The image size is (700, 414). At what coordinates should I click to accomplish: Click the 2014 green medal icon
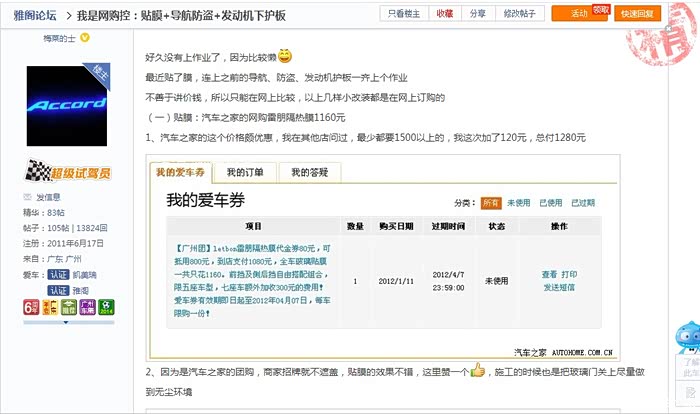point(107,308)
